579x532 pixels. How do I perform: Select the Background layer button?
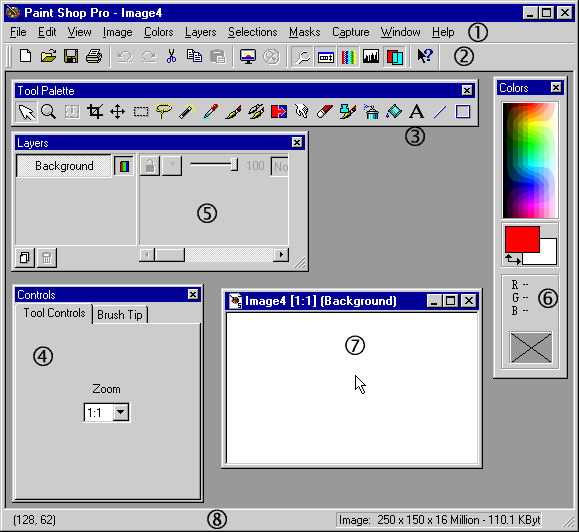click(64, 166)
